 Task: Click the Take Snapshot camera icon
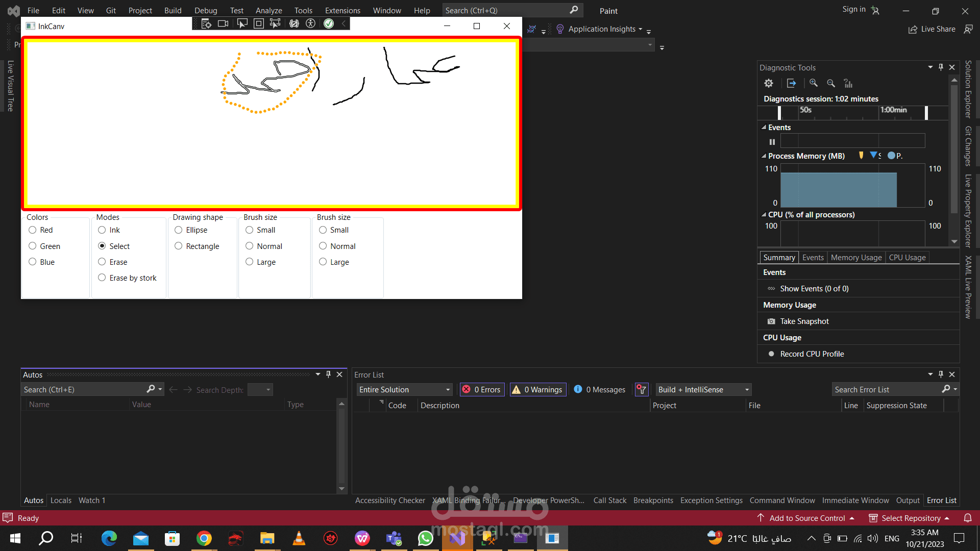(x=771, y=321)
